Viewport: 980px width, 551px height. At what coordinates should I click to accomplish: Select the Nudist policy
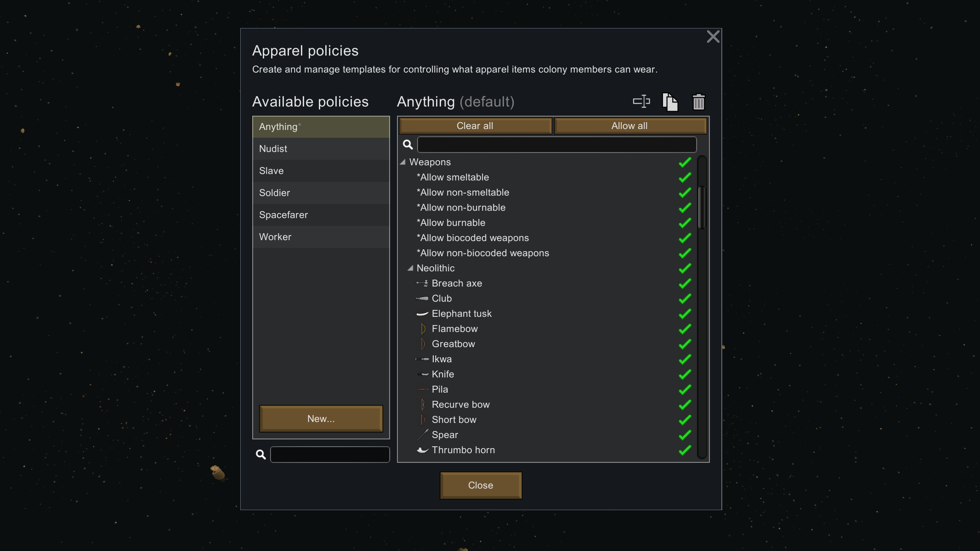point(321,149)
